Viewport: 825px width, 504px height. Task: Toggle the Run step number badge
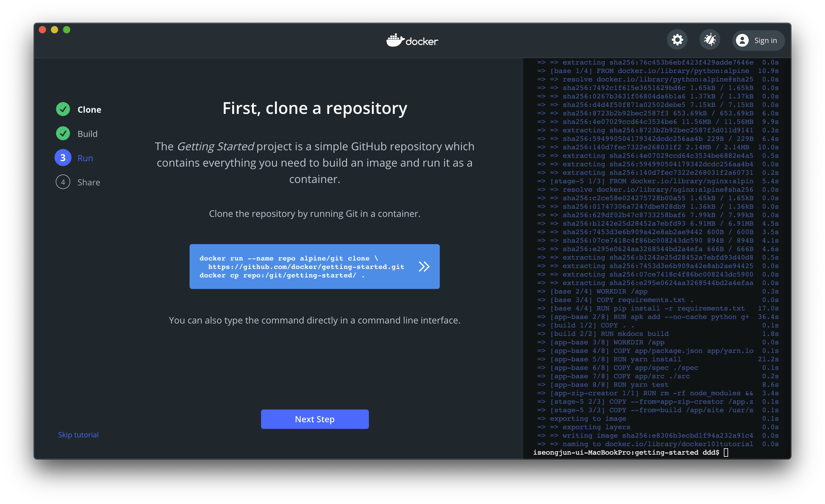[64, 157]
